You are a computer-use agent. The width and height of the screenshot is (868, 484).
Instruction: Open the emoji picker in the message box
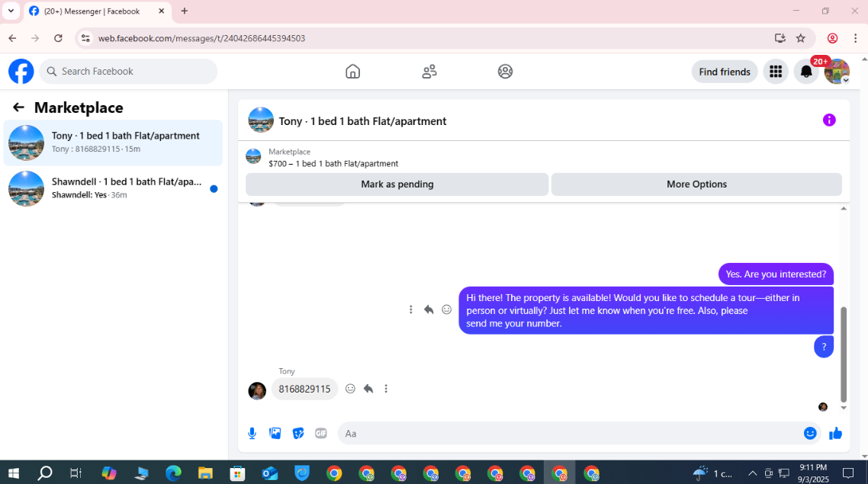(x=810, y=433)
